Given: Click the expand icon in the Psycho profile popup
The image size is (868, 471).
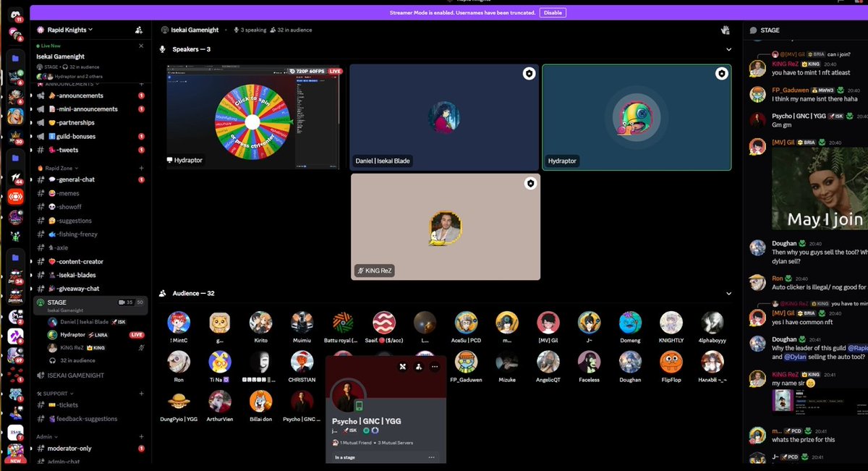Looking at the screenshot, I should (403, 367).
